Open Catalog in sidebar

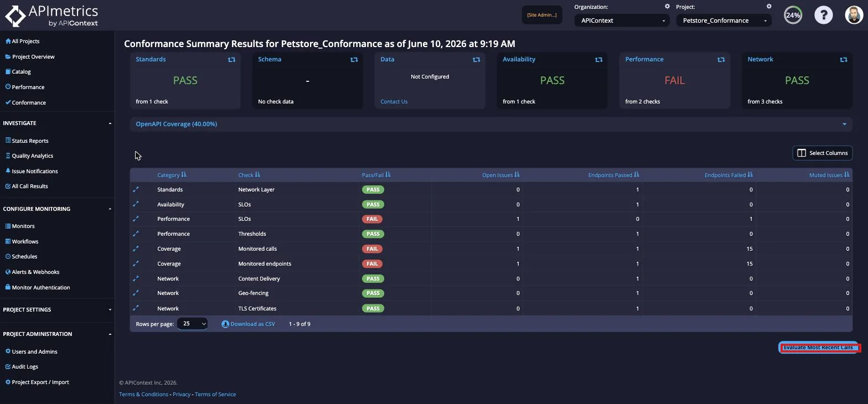[x=18, y=71]
